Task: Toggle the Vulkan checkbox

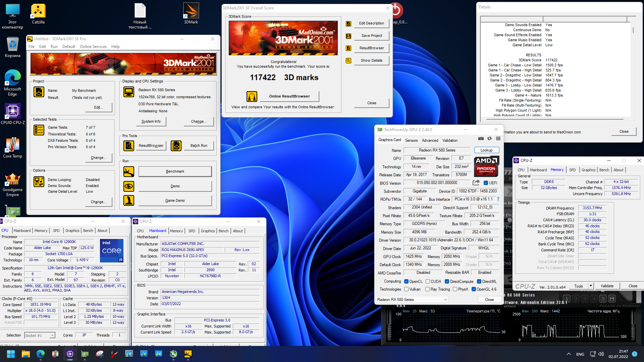Action: pos(407,289)
